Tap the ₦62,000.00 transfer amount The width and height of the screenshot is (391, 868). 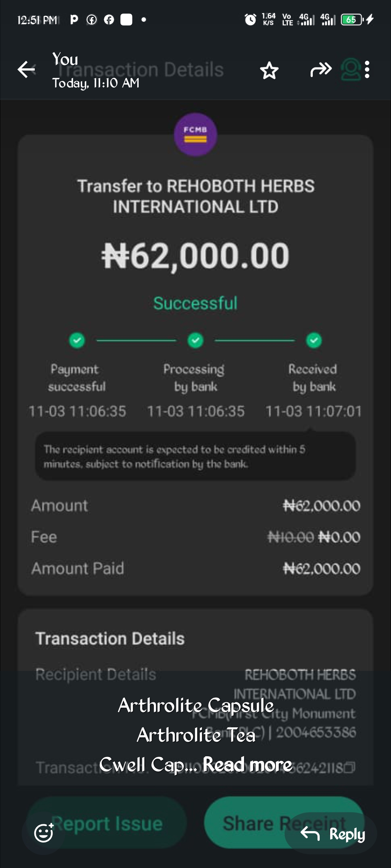point(195,256)
